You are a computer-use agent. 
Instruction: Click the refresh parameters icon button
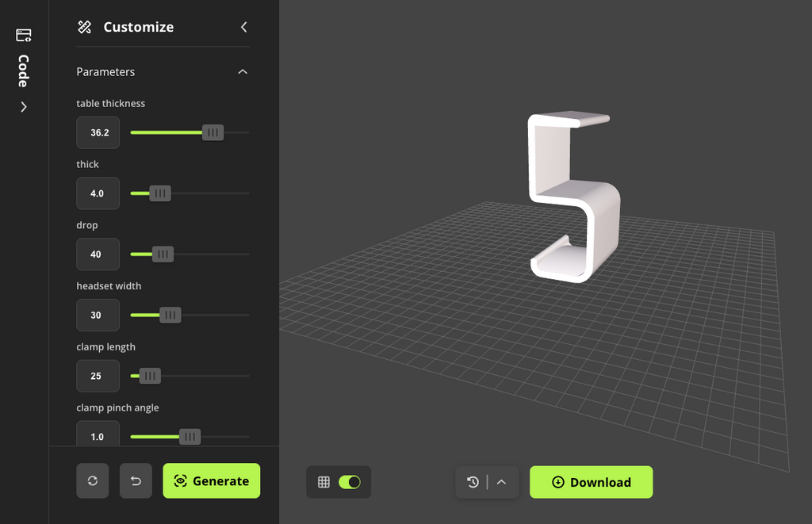[93, 480]
